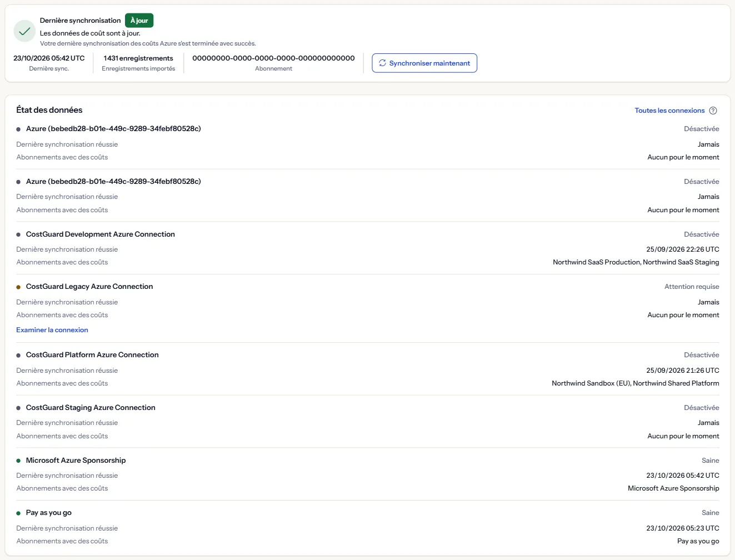Click the Les données de coût sont à jour message
The width and height of the screenshot is (735, 560).
pyautogui.click(x=90, y=33)
